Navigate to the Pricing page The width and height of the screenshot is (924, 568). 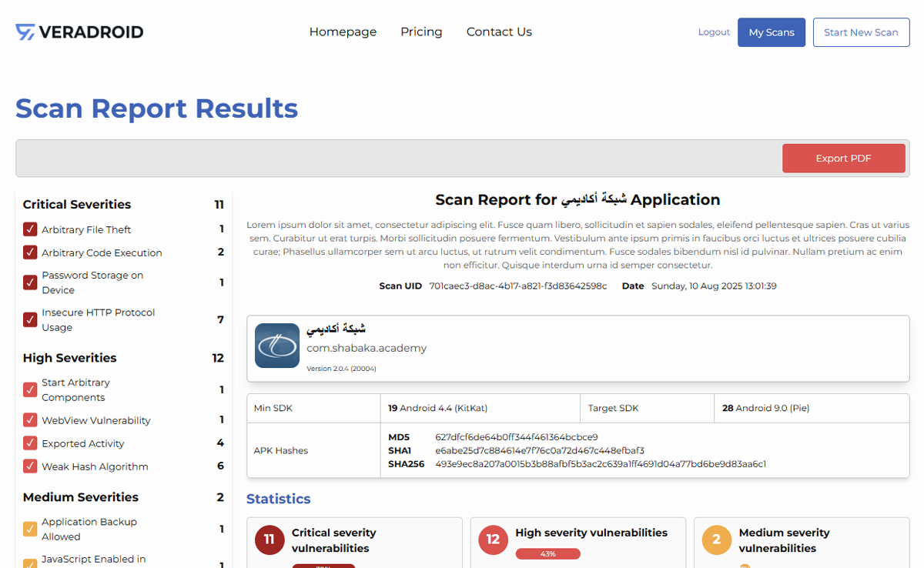(x=421, y=32)
